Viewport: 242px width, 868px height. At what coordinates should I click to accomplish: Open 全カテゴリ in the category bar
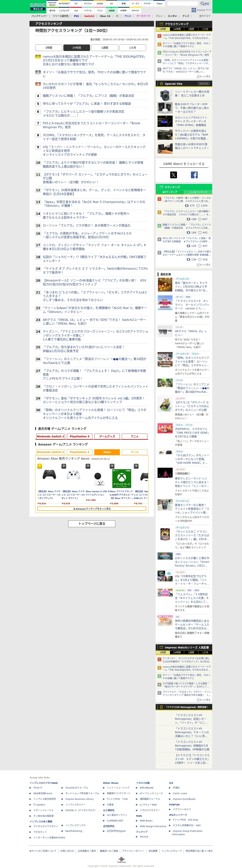[204, 16]
